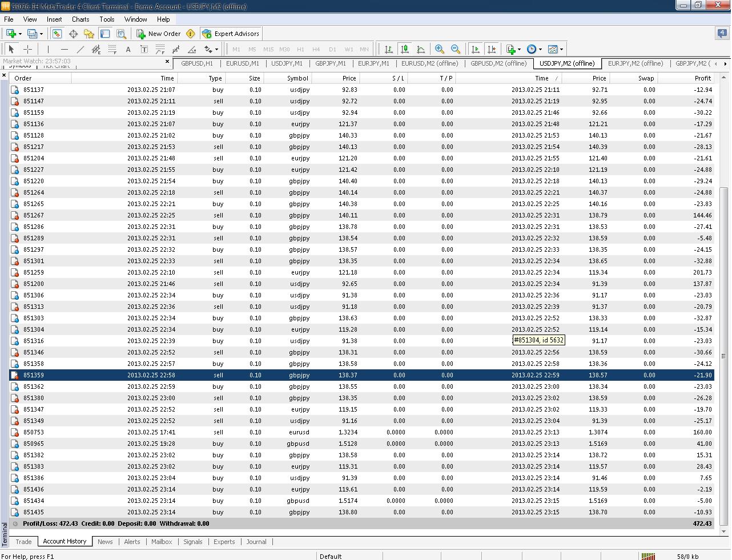The height and width of the screenshot is (560, 732).
Task: Click the New Order button
Action: click(159, 34)
